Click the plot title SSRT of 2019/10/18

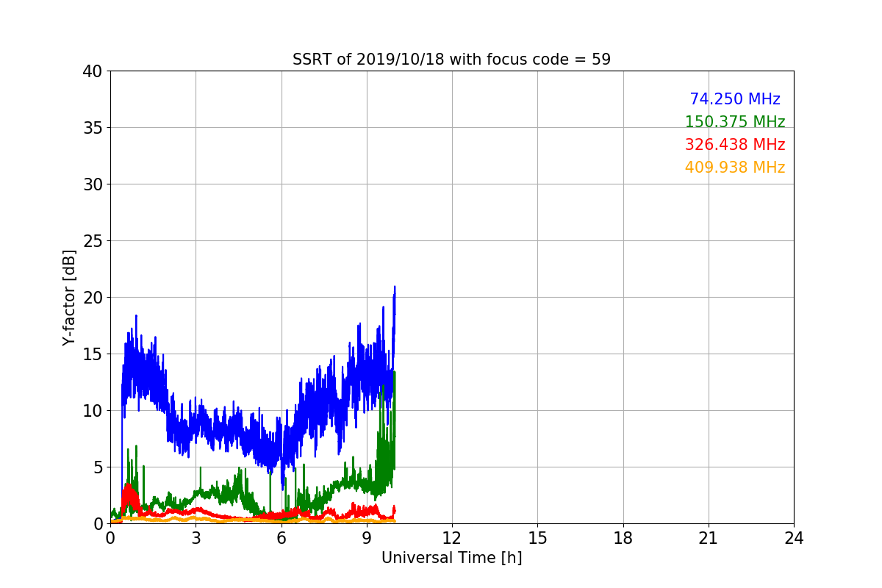point(451,60)
